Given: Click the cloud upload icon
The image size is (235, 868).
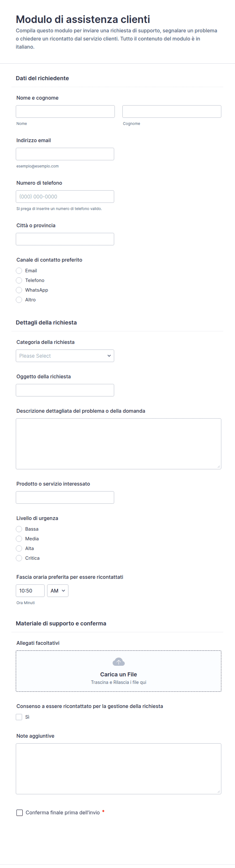Looking at the screenshot, I should point(119,662).
